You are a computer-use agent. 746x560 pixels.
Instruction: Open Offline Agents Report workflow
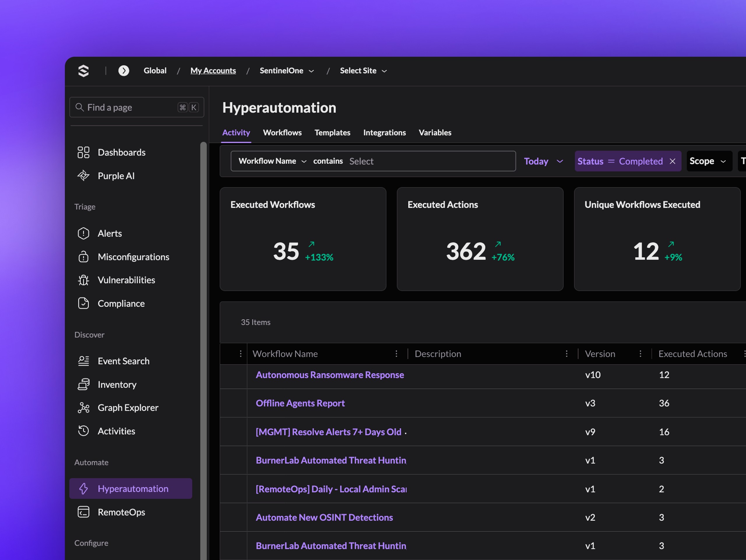(x=300, y=403)
